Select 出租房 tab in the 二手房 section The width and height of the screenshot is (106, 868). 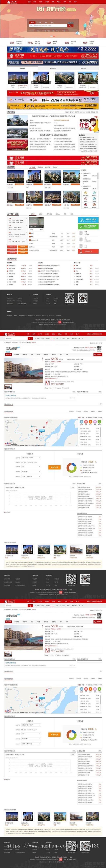coord(41,214)
